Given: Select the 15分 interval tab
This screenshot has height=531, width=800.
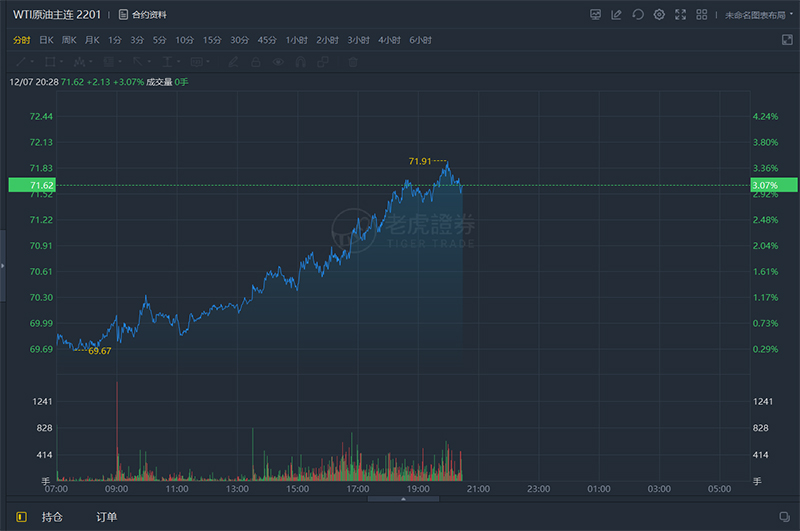Looking at the screenshot, I should point(212,40).
